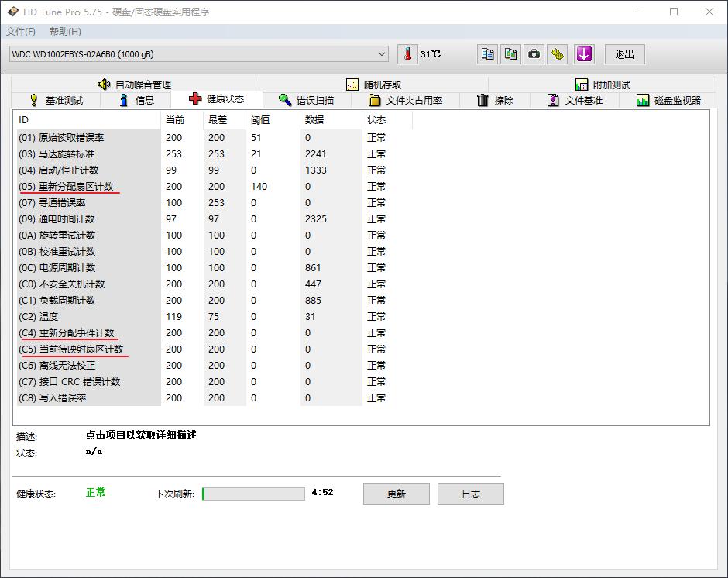Open the drive selection dropdown WDC WD1002FBYS
Viewport: 728px width, 578px height.
[199, 54]
